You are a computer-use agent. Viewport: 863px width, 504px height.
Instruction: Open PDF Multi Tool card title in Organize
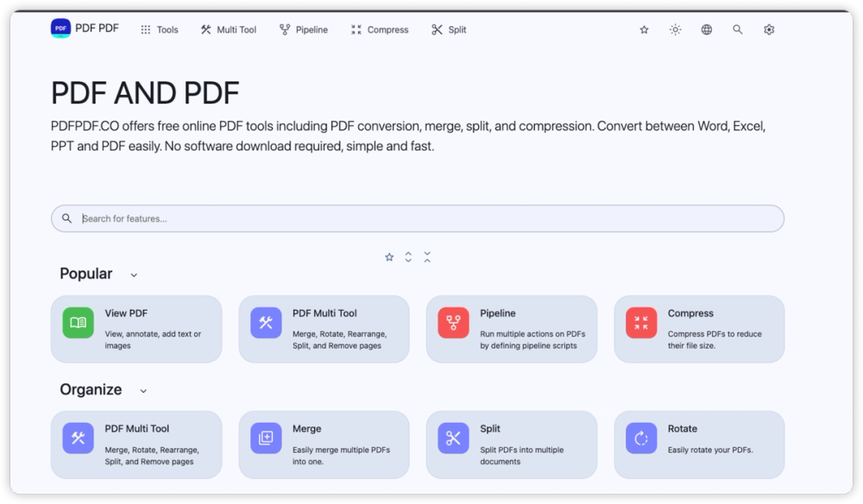point(137,429)
